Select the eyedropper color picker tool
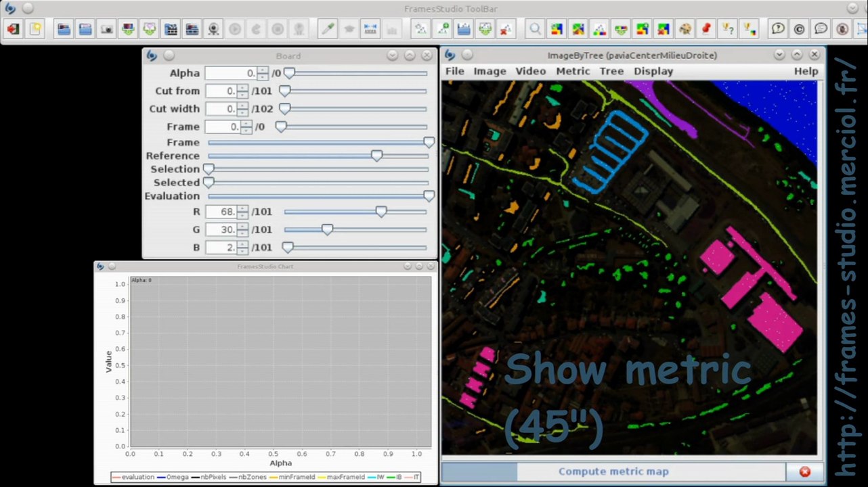 point(328,29)
